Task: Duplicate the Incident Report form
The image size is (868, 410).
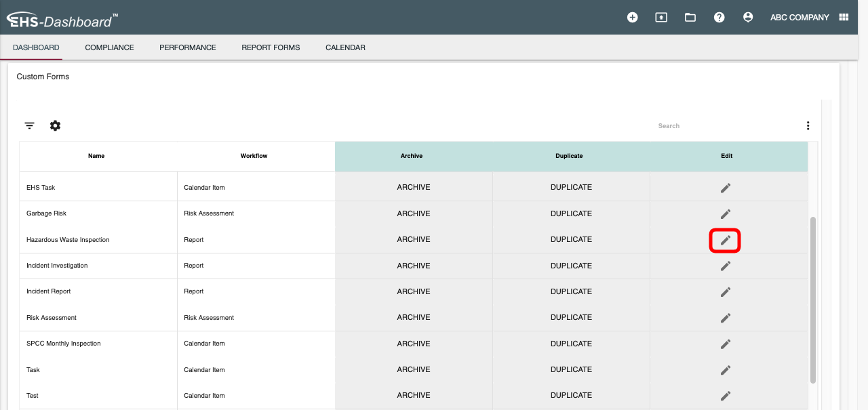Action: (x=571, y=291)
